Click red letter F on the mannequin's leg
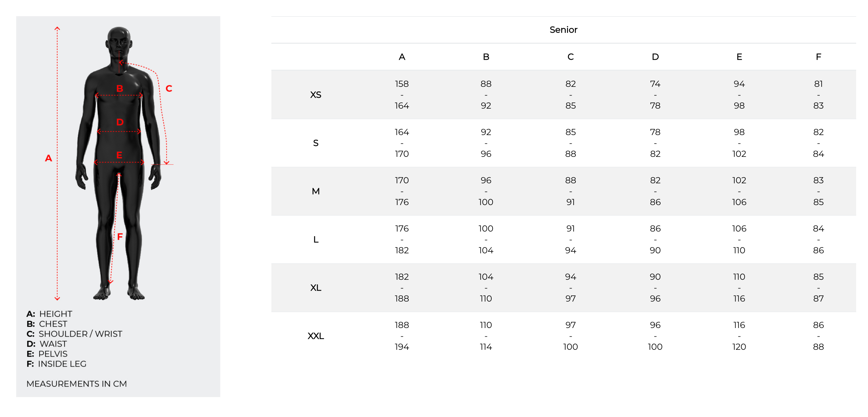This screenshot has width=868, height=417. click(120, 237)
